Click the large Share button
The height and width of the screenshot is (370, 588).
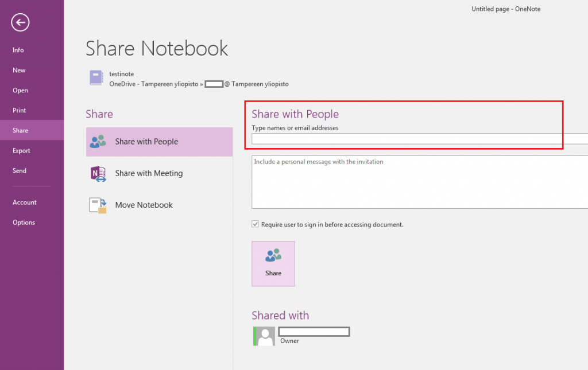(273, 263)
